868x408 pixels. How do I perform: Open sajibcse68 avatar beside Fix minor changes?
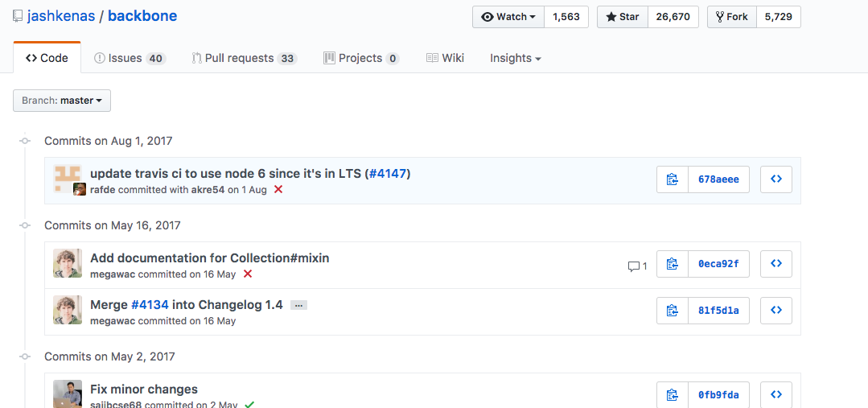68,394
